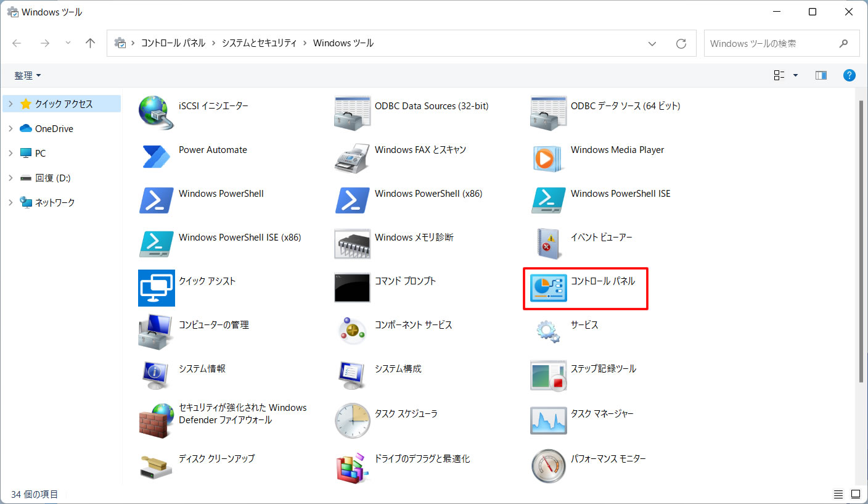Click システムとセキュリティ in address bar
The height and width of the screenshot is (504, 868).
pyautogui.click(x=259, y=43)
